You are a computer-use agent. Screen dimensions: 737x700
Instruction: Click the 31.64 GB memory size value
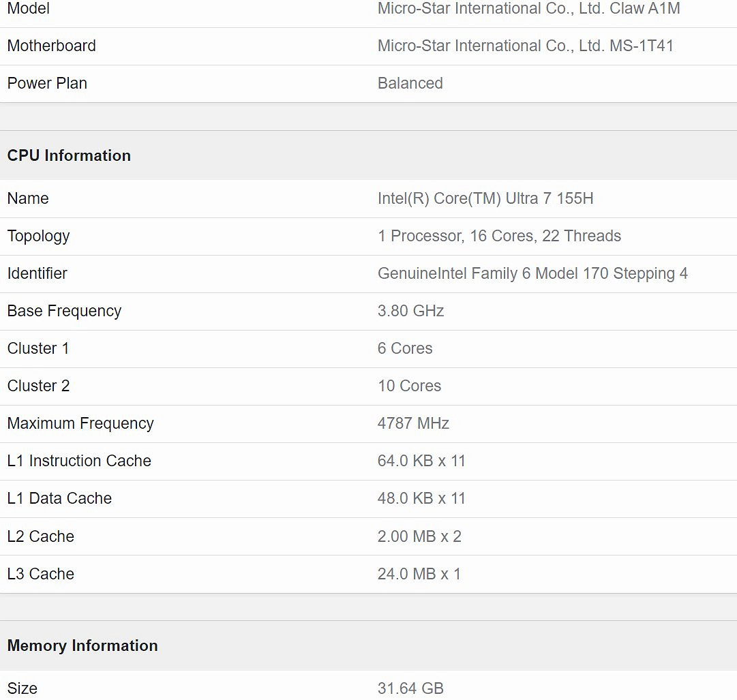[410, 688]
